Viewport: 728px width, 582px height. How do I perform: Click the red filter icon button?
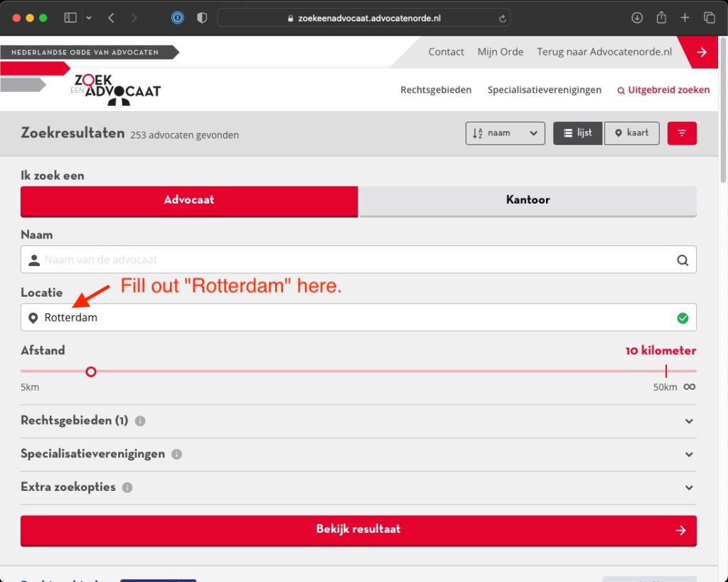point(682,133)
